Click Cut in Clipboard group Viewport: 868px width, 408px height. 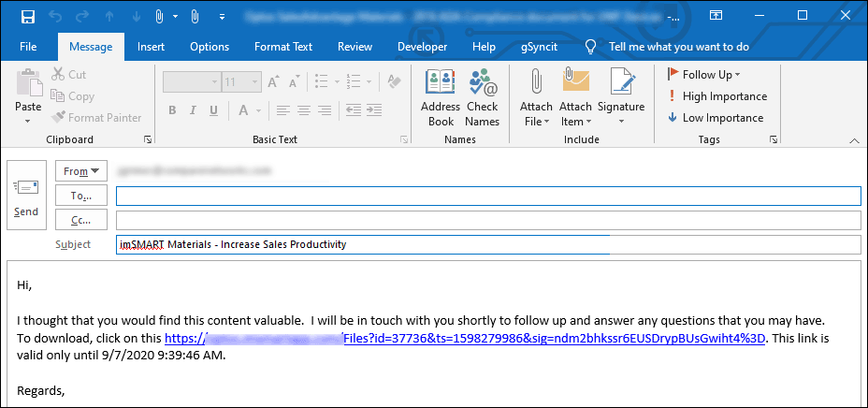click(68, 74)
